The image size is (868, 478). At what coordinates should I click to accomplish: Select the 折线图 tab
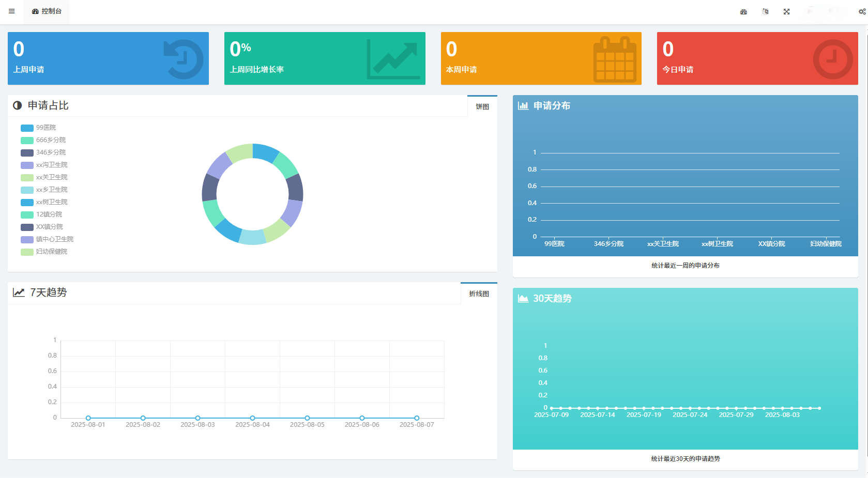point(479,294)
